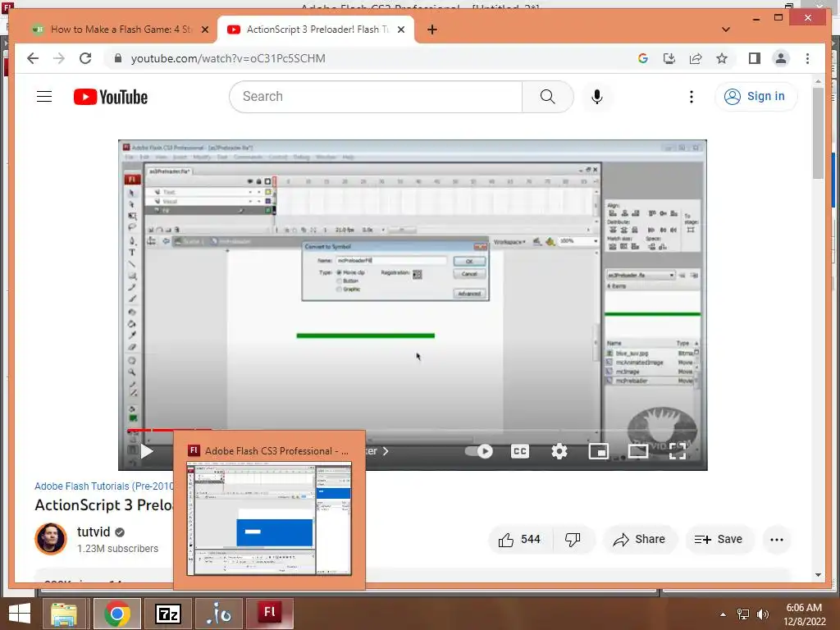
Task: Open the YouTube hamburger guide menu
Action: (x=44, y=97)
